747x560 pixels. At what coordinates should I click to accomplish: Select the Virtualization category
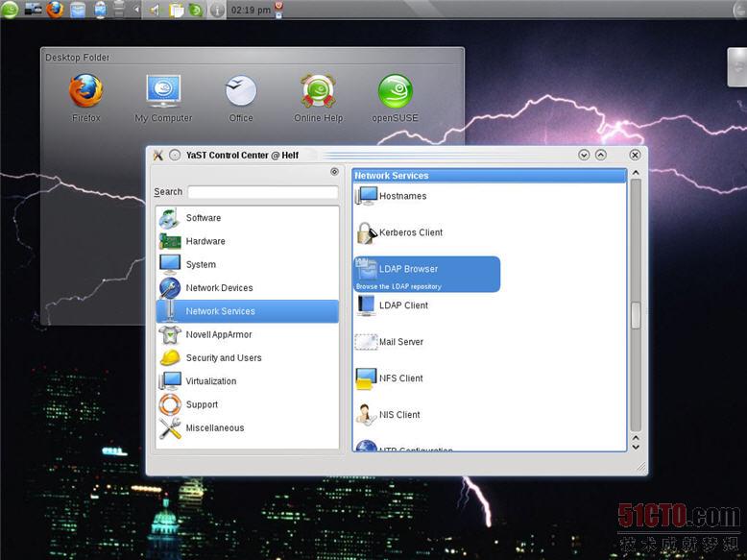(248, 381)
